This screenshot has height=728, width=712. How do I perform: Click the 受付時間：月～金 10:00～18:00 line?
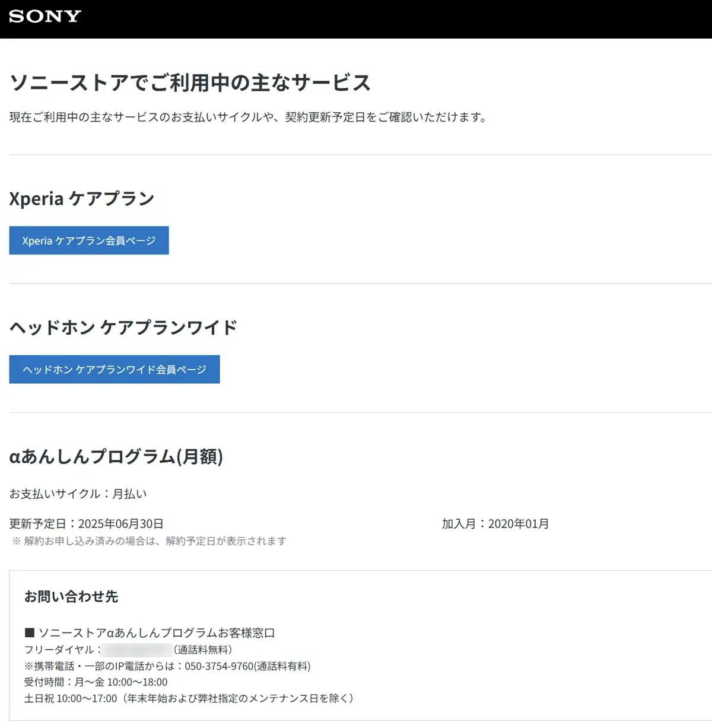96,682
